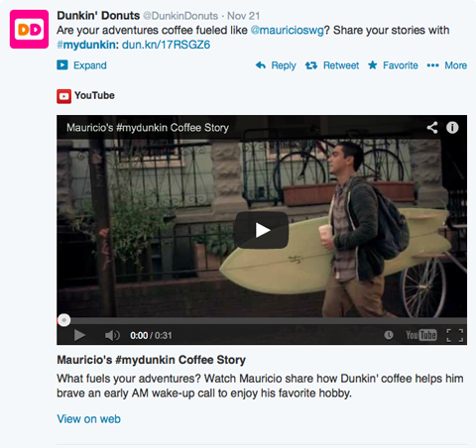This screenshot has height=448, width=476.
Task: Open the More options menu
Action: (x=447, y=65)
